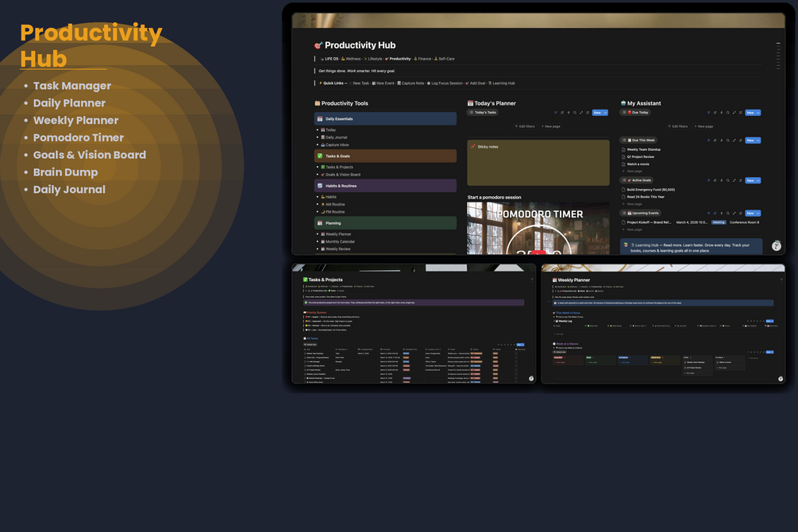Click Edit filters under Due Today
798x532 pixels.
click(x=677, y=126)
